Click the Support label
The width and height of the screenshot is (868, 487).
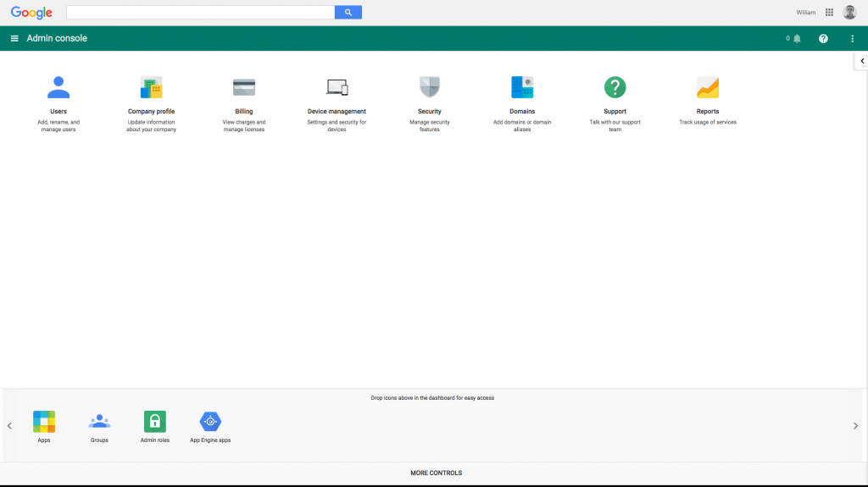click(x=615, y=111)
